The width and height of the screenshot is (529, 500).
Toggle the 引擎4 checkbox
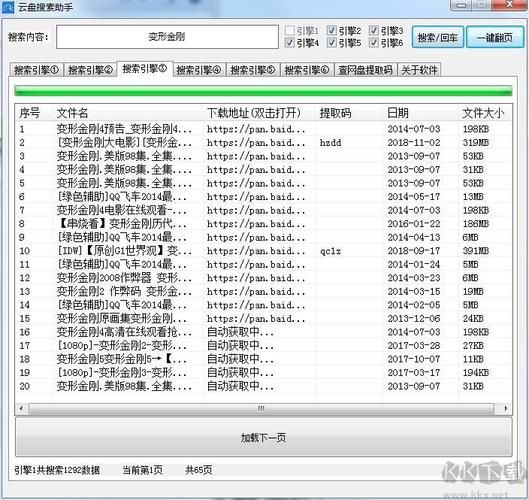click(289, 43)
